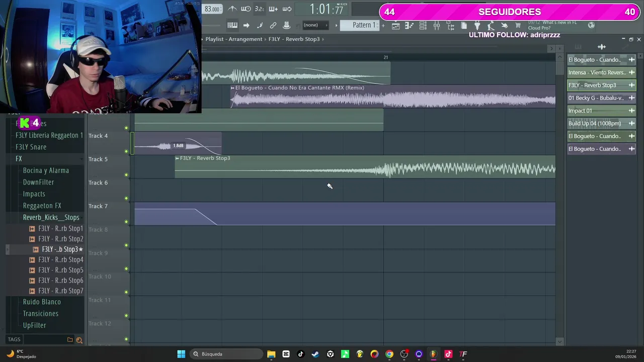Mute Track 7 using its green dot
The width and height of the screenshot is (644, 362).
click(126, 222)
